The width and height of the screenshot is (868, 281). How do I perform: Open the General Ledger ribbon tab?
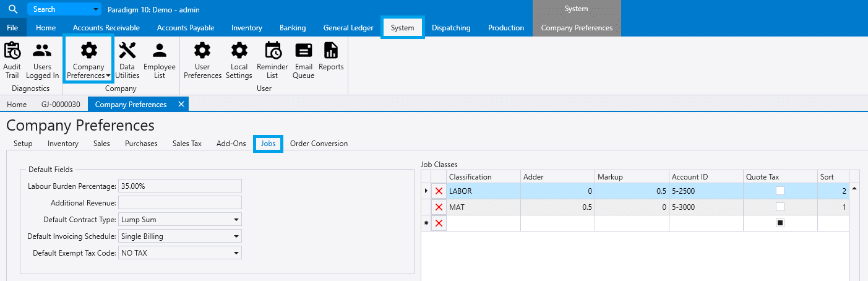click(348, 28)
